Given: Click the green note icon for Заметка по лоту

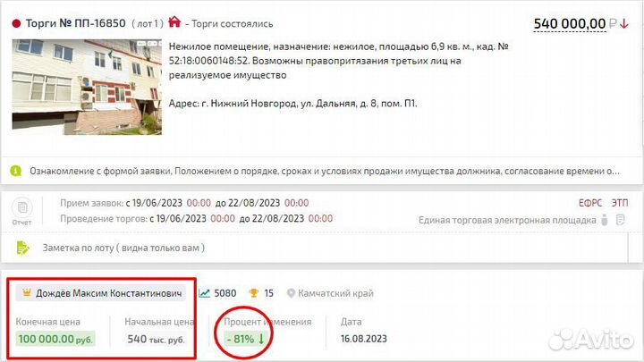Looking at the screenshot, I should pos(23,248).
